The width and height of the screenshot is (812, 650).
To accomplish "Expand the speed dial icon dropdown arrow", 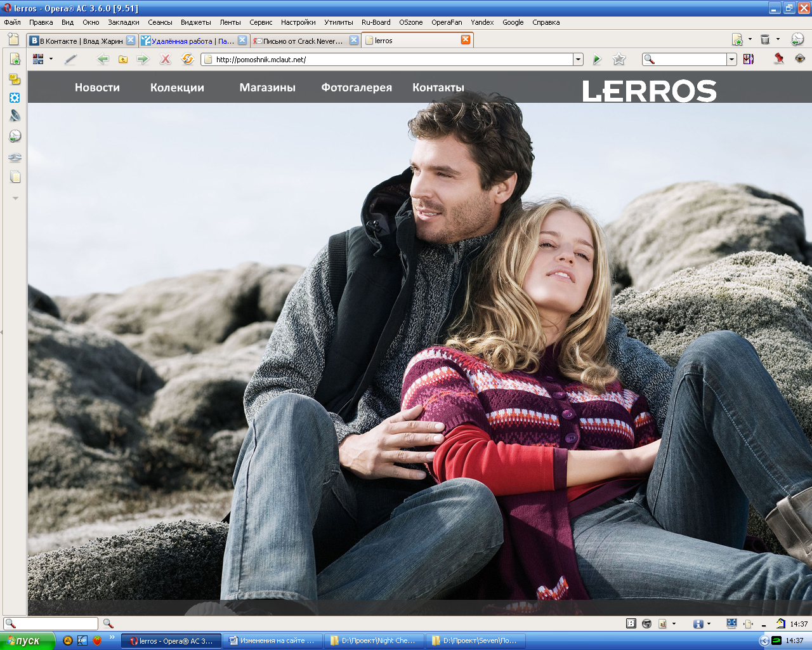I will coord(51,59).
